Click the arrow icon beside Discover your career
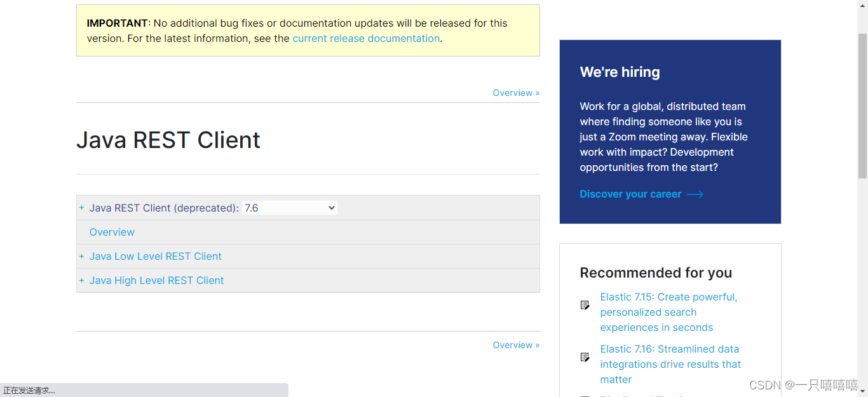The image size is (868, 397). (x=695, y=194)
